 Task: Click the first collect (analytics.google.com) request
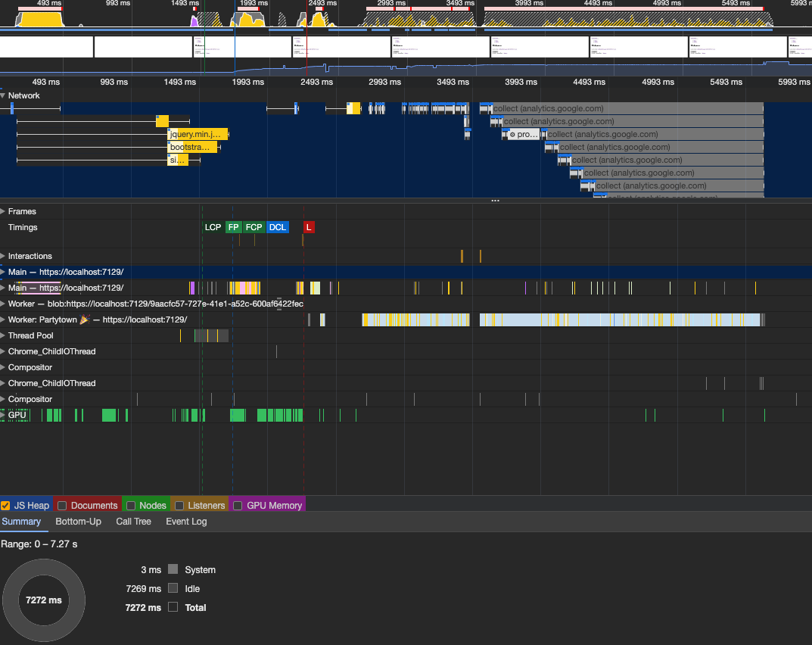pyautogui.click(x=548, y=109)
